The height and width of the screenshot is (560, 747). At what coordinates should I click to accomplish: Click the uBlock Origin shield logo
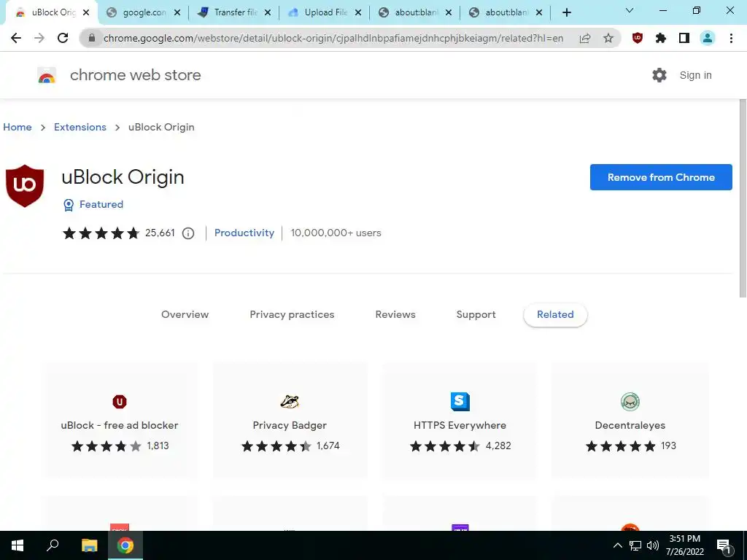tap(25, 186)
